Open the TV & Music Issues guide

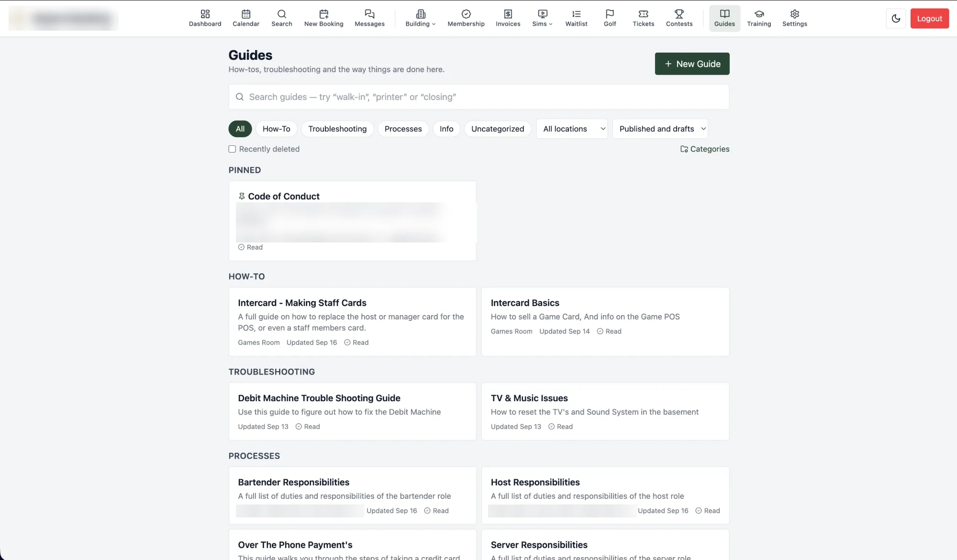(x=605, y=411)
